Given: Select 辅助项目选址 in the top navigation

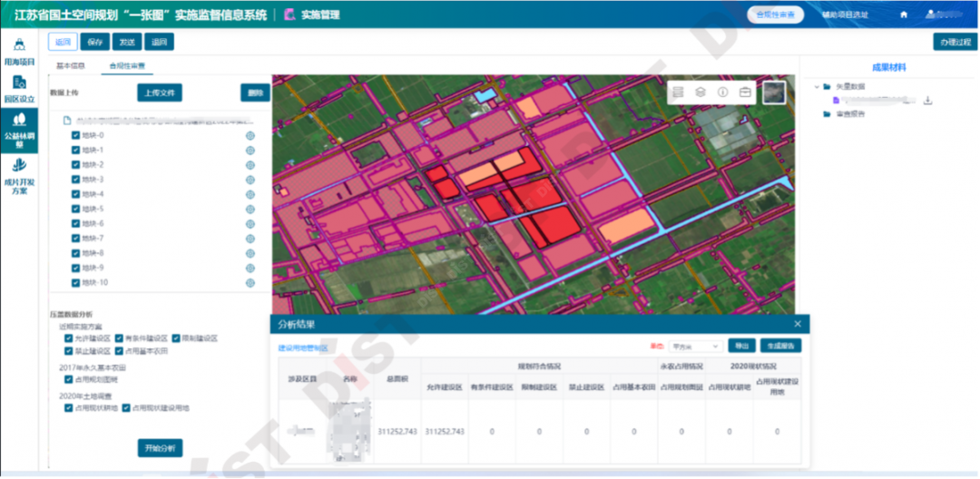Looking at the screenshot, I should tap(845, 15).
